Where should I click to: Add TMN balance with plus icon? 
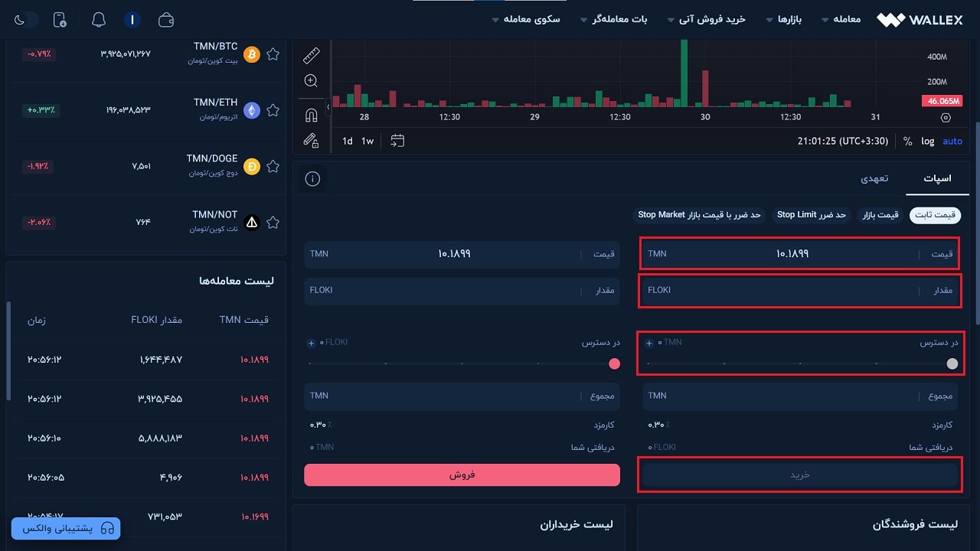point(649,343)
